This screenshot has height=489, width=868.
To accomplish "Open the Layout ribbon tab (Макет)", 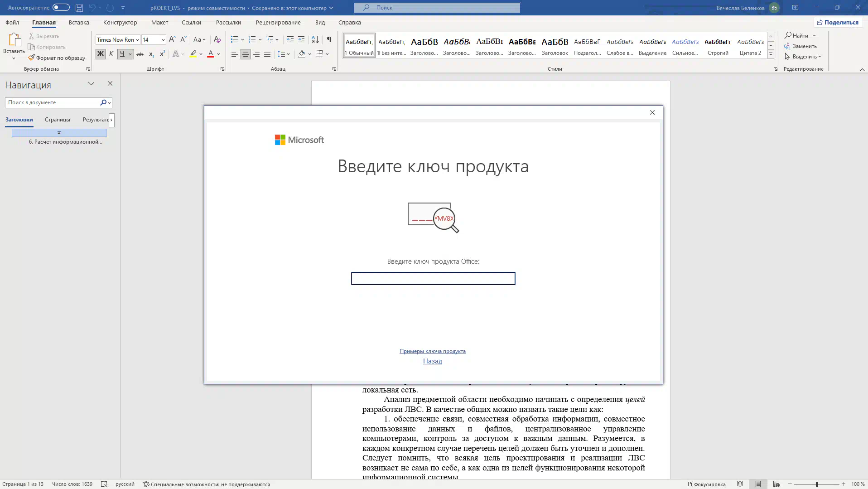I will tap(159, 22).
